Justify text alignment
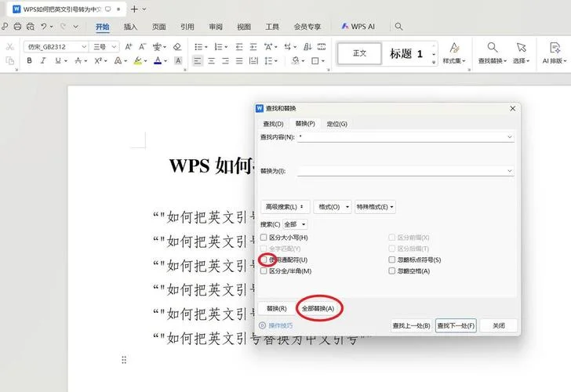The image size is (571, 392). (x=239, y=61)
